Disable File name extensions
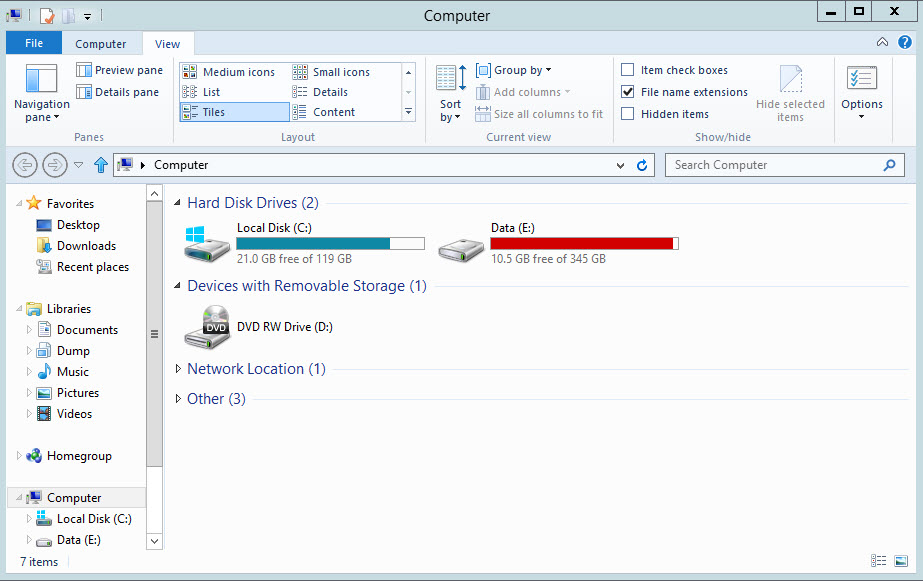The width and height of the screenshot is (923, 581). point(628,92)
